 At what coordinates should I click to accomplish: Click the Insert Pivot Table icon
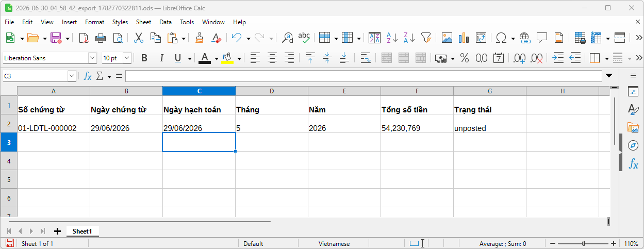(x=481, y=38)
